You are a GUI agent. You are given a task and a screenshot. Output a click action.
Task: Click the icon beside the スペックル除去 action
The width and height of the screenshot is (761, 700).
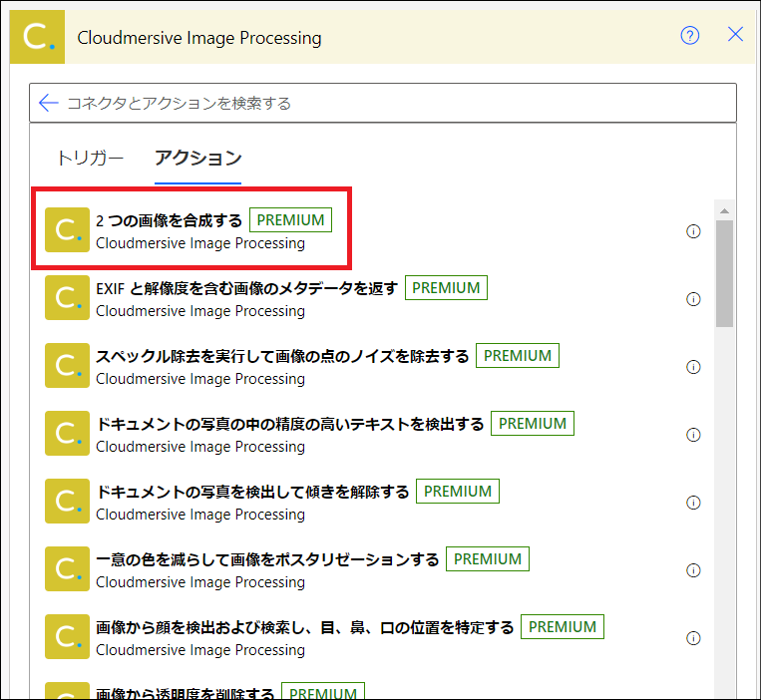click(67, 366)
